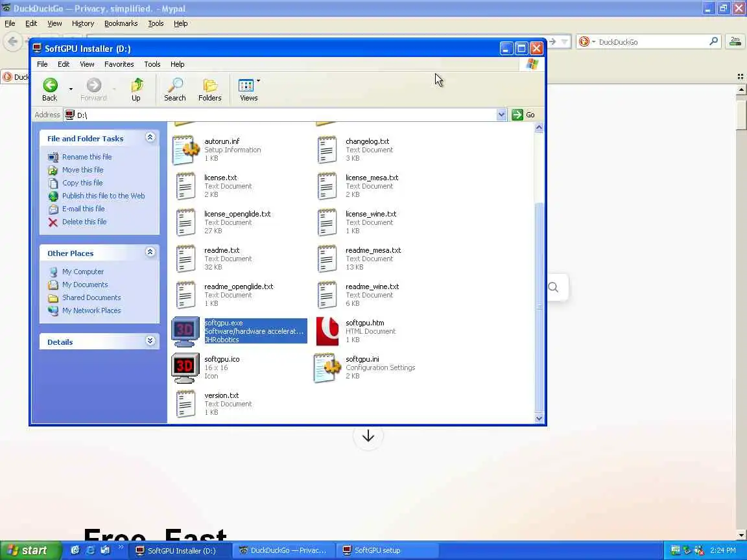Show the Folders tree pane
Screen dimensions: 747x560
(209, 89)
